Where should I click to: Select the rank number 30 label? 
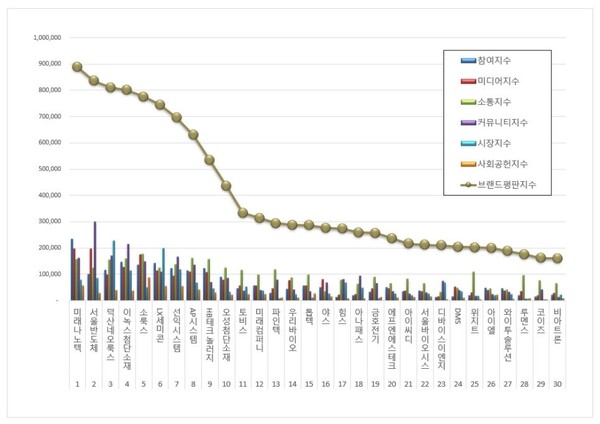pyautogui.click(x=558, y=384)
